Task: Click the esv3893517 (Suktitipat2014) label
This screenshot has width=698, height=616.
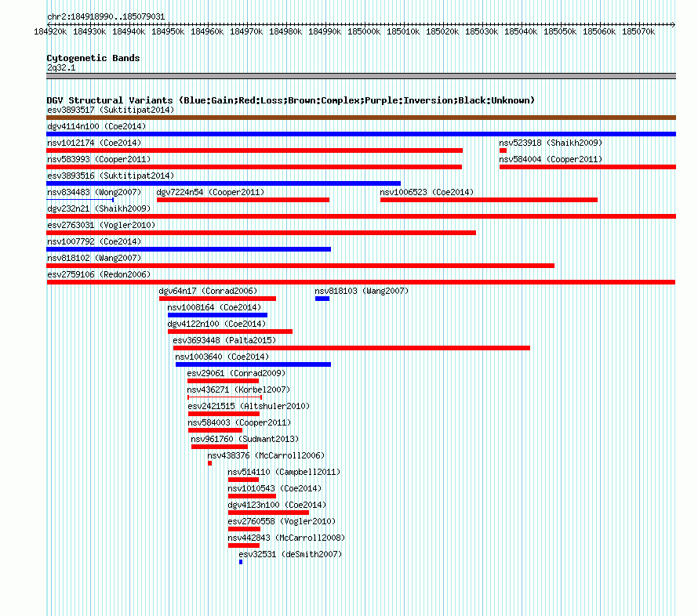Action: [x=111, y=110]
